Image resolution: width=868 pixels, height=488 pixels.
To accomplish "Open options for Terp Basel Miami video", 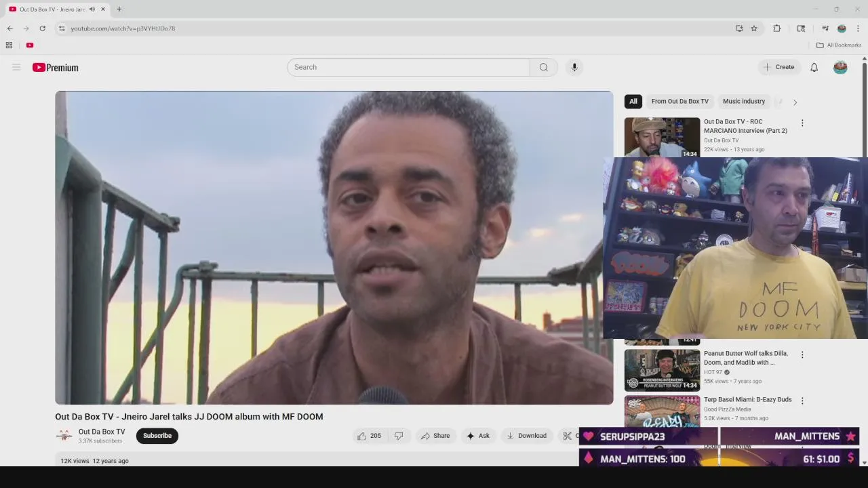I will click(802, 401).
